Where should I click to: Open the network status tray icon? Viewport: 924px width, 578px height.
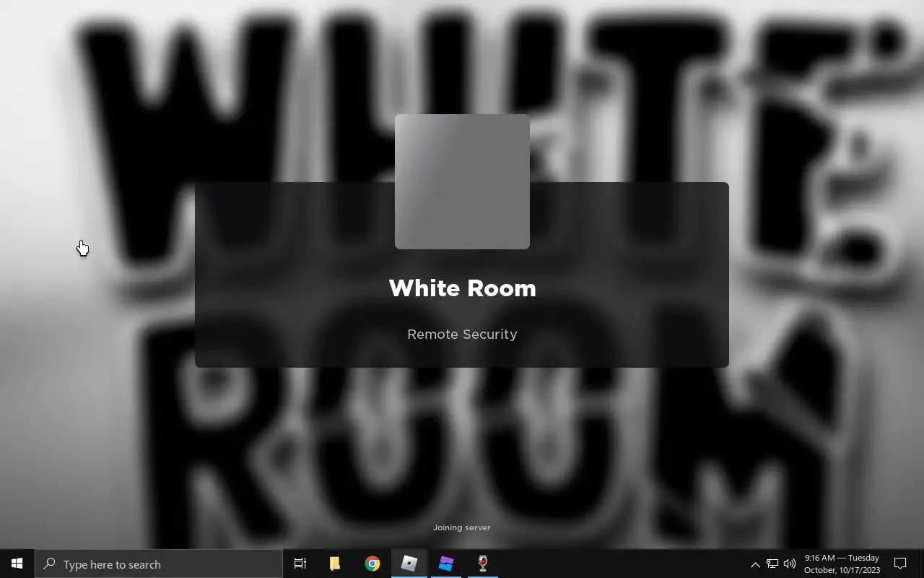[x=772, y=564]
